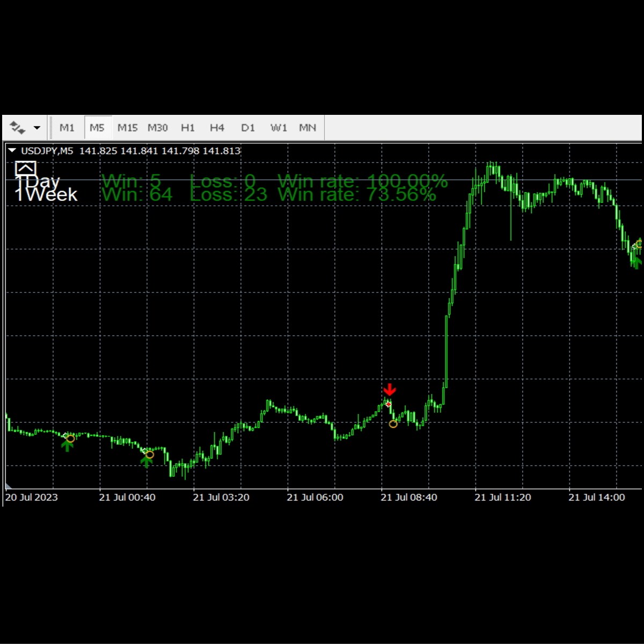Click the "Win rate: 100.00%" text
644x644 pixels.
pyautogui.click(x=363, y=181)
